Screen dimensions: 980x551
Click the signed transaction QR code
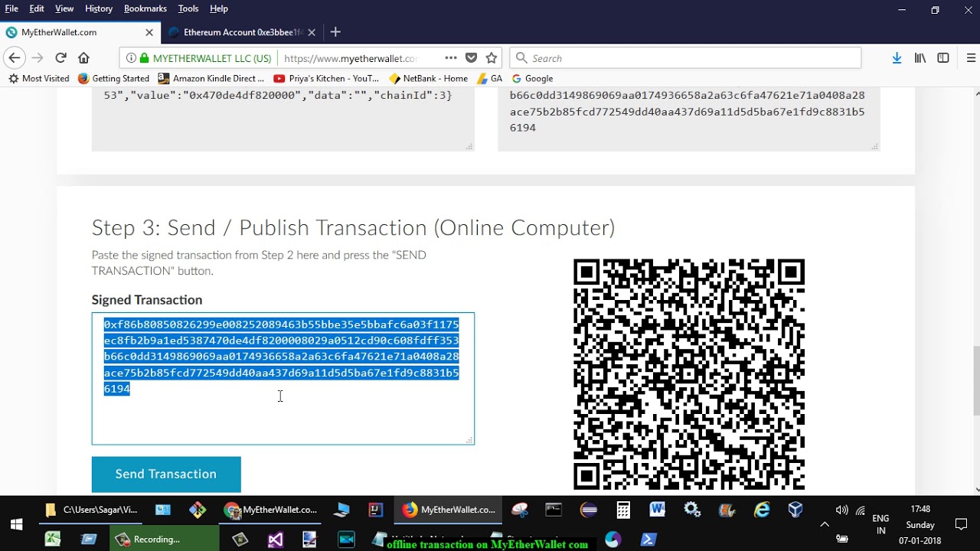(x=689, y=374)
